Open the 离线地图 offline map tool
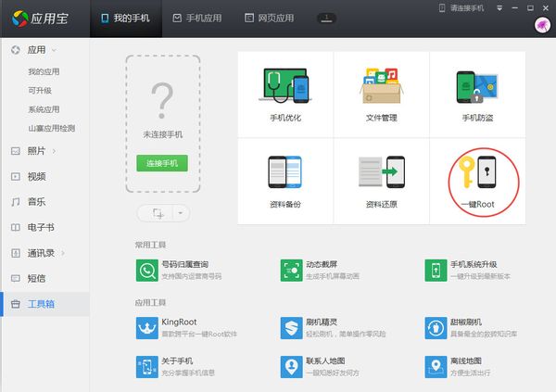This screenshot has width=556, height=392. (458, 367)
